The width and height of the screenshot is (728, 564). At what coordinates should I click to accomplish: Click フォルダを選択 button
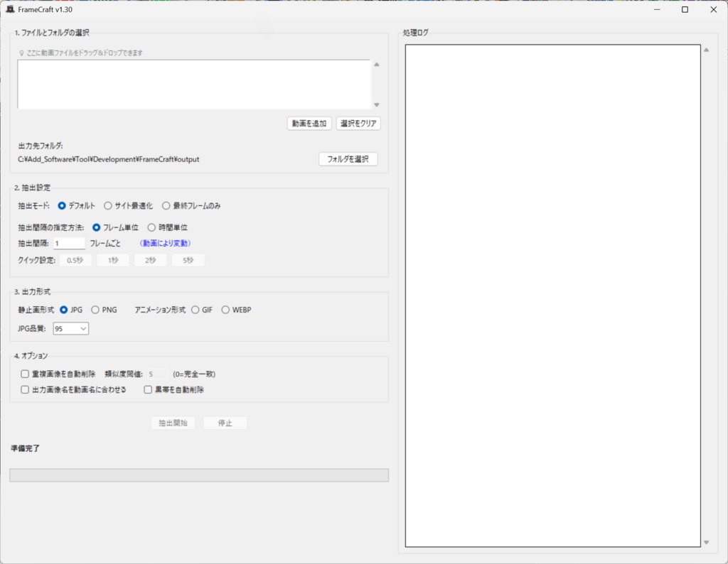(348, 159)
